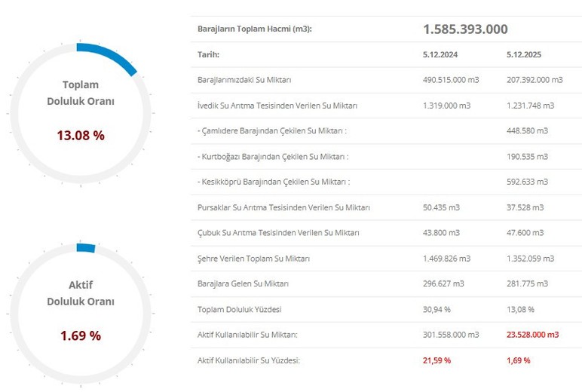Select the Barajlarımızdaki Su Miktarı row label
Viewport: 582px width, 392px height.
tap(244, 80)
